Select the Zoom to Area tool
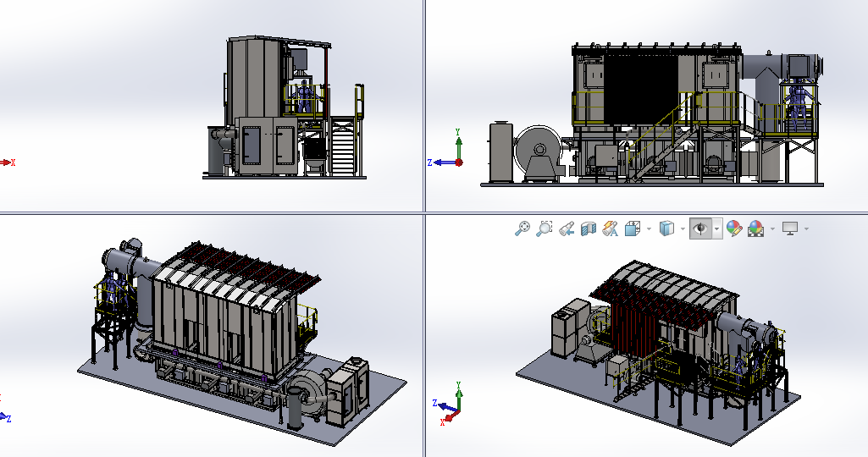The height and width of the screenshot is (457, 868). (545, 228)
